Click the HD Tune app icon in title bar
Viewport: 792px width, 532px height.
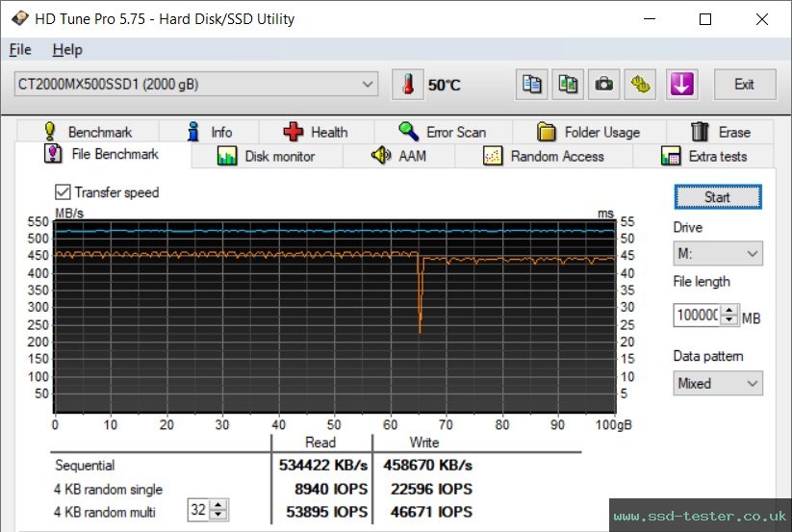[x=19, y=18]
